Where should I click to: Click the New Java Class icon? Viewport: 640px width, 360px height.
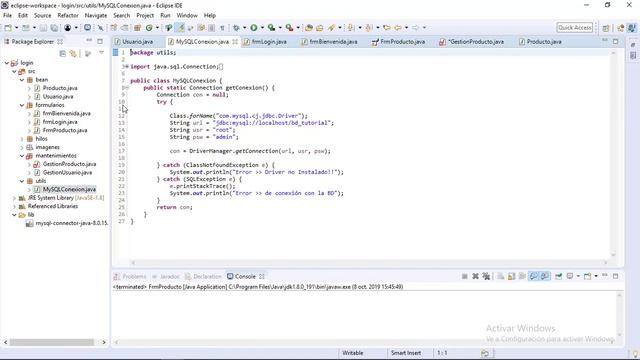pyautogui.click(x=149, y=28)
